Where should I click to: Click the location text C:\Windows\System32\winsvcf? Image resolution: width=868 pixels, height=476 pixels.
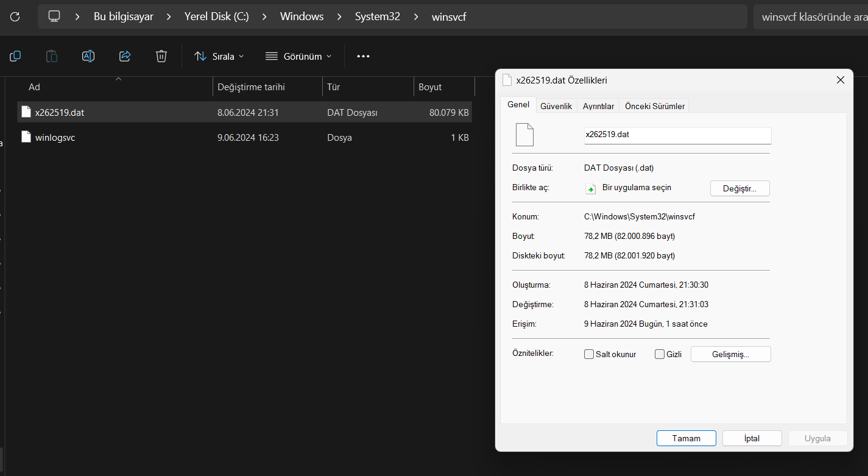(639, 216)
